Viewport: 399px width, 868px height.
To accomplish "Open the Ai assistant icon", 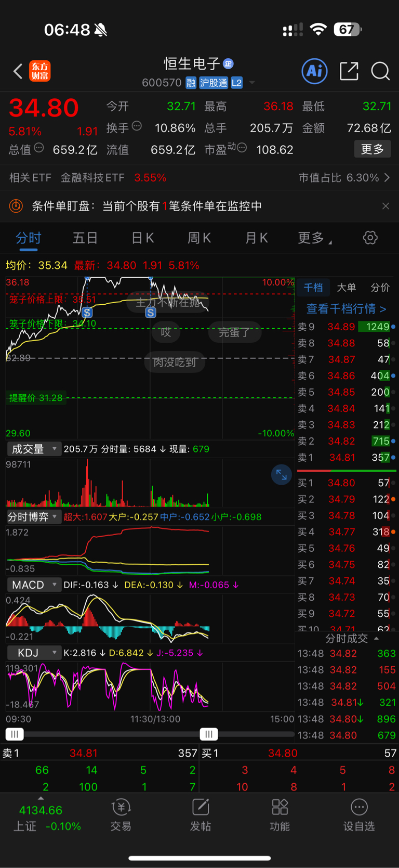I will pyautogui.click(x=315, y=71).
